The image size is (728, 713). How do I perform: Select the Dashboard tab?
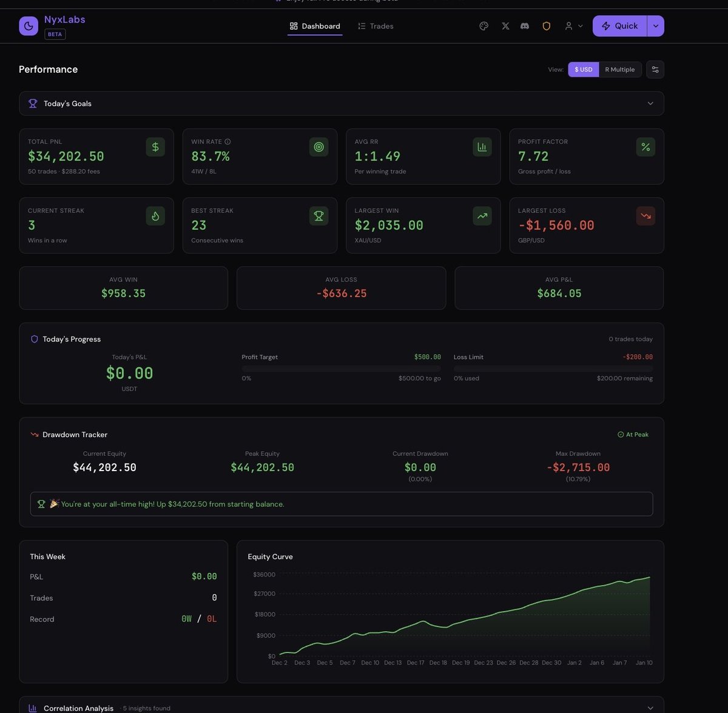pyautogui.click(x=314, y=26)
